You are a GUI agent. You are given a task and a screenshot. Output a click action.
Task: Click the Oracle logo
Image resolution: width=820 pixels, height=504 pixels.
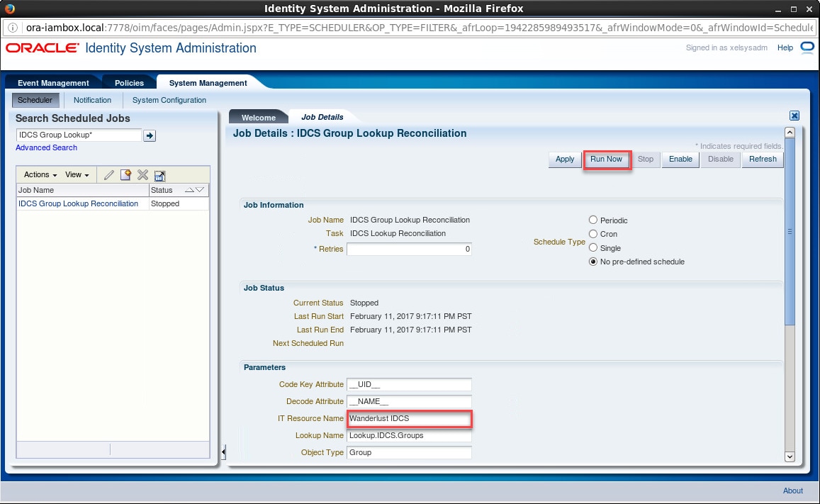click(x=40, y=48)
